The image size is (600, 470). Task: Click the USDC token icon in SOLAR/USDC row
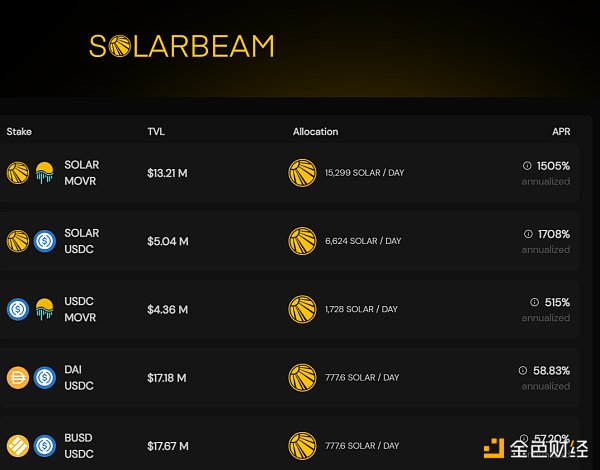[x=44, y=241]
